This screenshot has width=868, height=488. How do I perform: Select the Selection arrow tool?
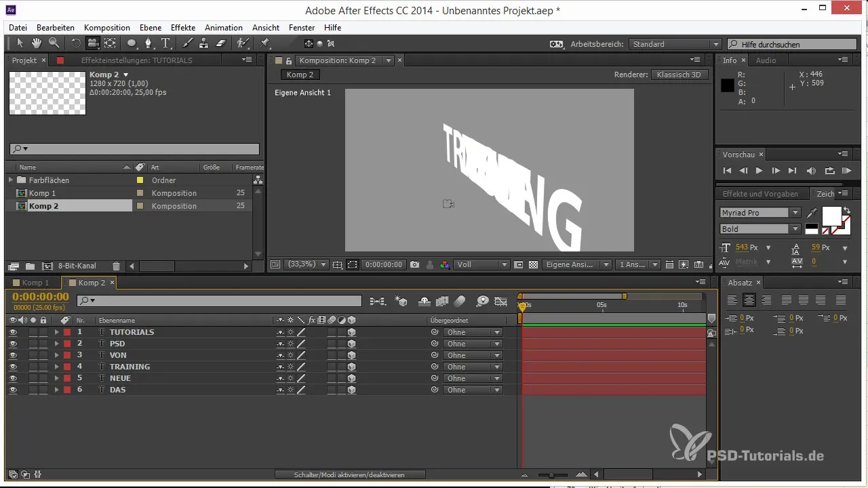20,43
